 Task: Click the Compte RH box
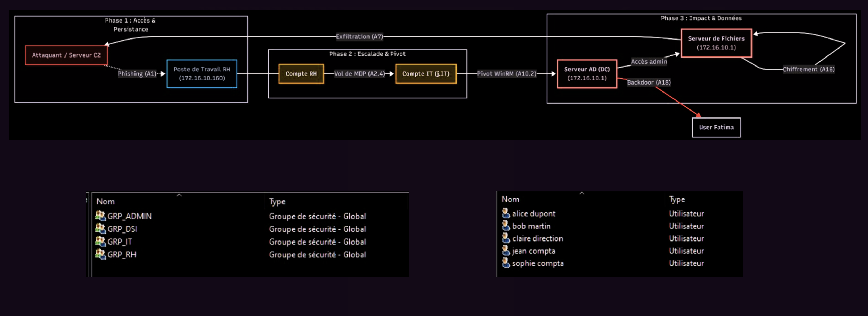[x=301, y=74]
